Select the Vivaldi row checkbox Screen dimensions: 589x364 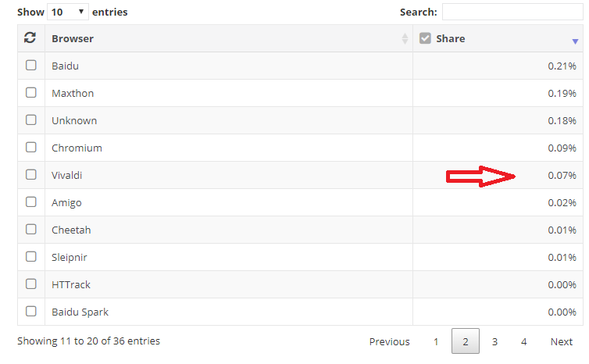31,175
